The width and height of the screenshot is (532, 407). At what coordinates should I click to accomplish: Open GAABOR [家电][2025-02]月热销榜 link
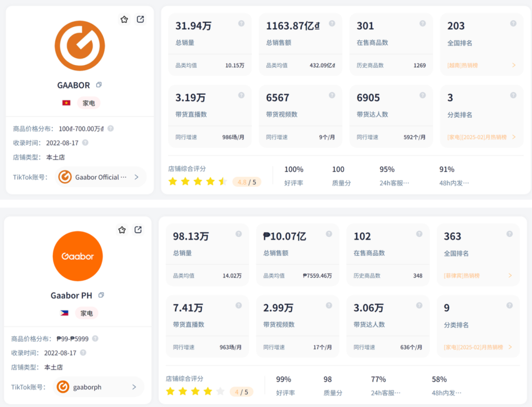477,137
